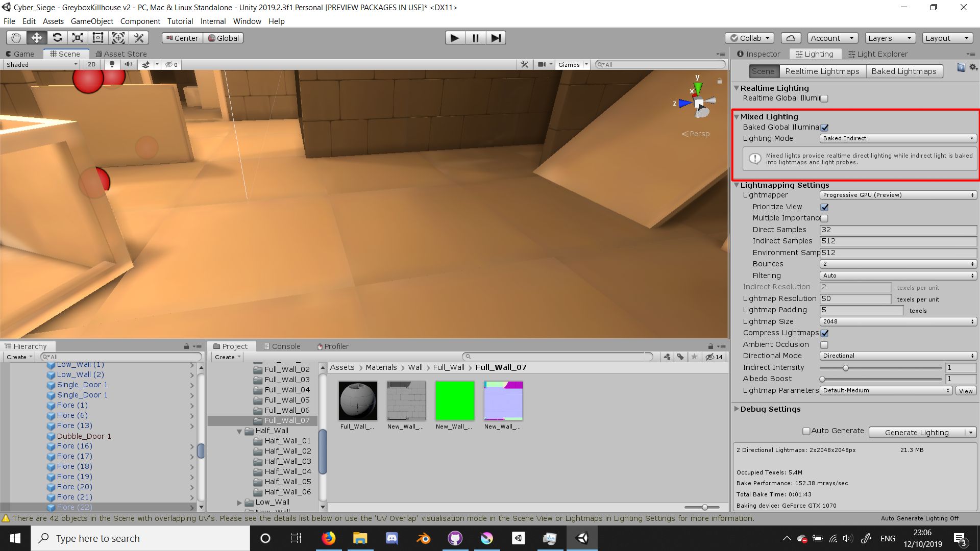This screenshot has width=980, height=551.
Task: Toggle Compress Lightmaps checkbox
Action: tap(824, 333)
